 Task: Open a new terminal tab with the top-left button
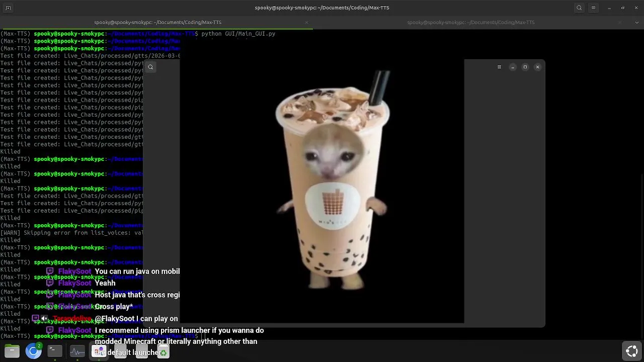[8, 8]
